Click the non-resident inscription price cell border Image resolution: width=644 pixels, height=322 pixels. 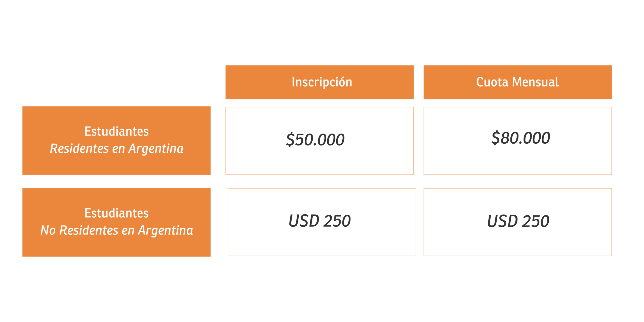[x=322, y=188]
